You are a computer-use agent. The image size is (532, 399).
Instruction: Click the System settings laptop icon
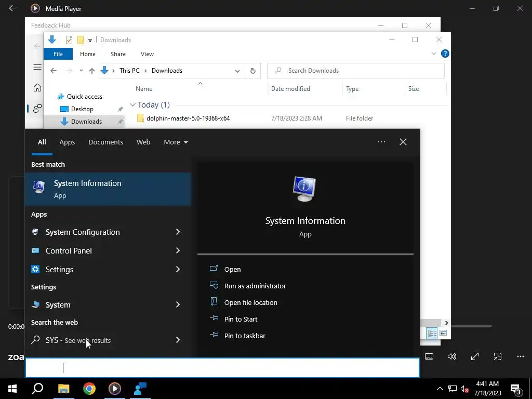(x=35, y=304)
